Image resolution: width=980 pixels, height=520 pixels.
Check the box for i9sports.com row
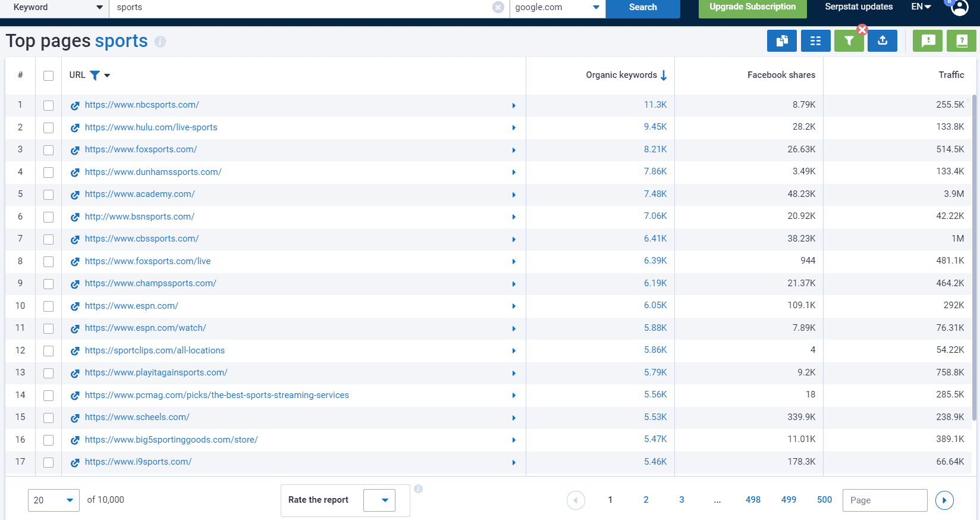tap(49, 462)
